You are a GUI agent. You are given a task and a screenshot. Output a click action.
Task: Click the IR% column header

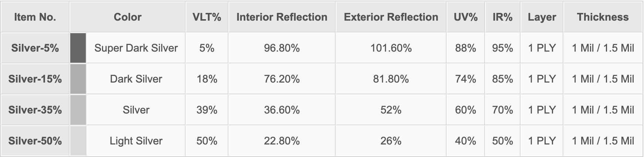point(502,17)
